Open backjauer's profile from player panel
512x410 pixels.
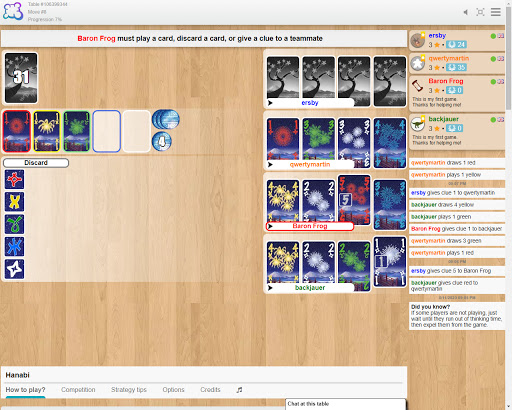[x=443, y=119]
